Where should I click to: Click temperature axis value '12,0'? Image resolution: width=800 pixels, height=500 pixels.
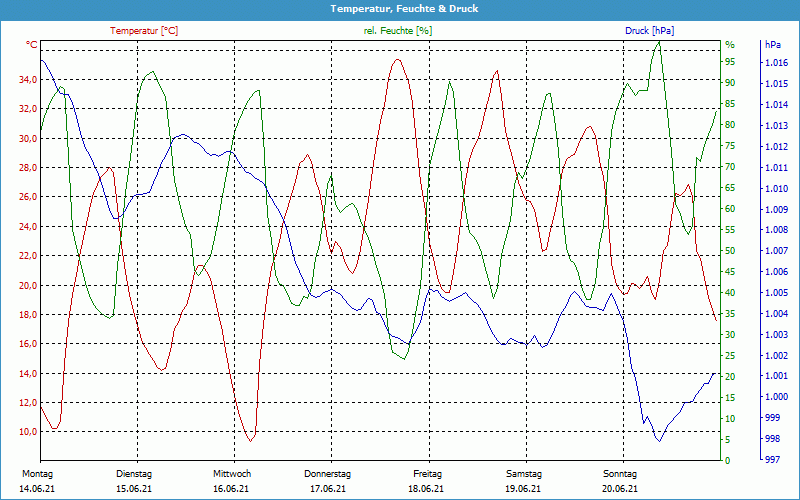pyautogui.click(x=28, y=403)
